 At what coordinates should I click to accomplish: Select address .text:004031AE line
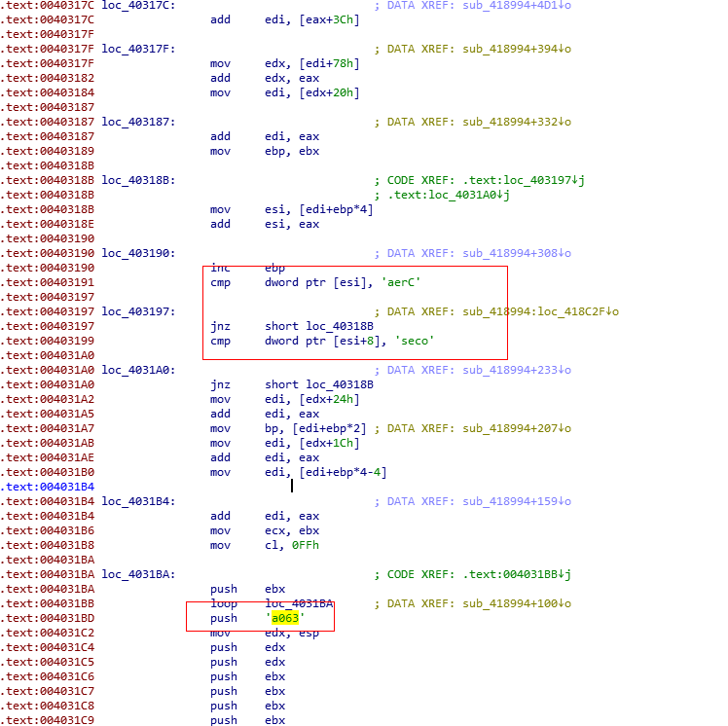(x=48, y=457)
